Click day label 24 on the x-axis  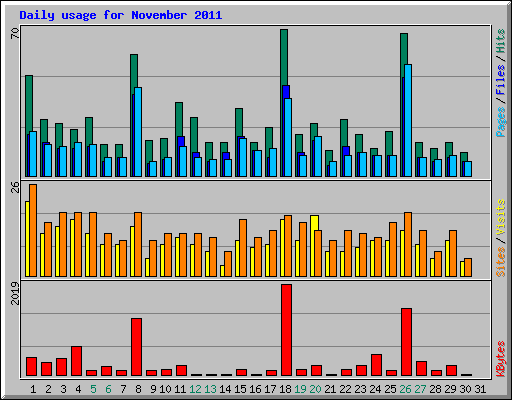click(x=375, y=389)
